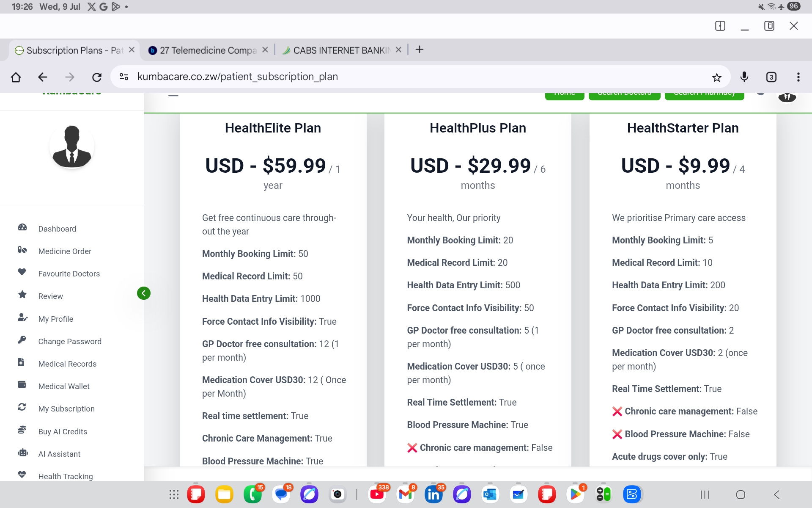Open the AI Assistant robot icon

point(22,453)
